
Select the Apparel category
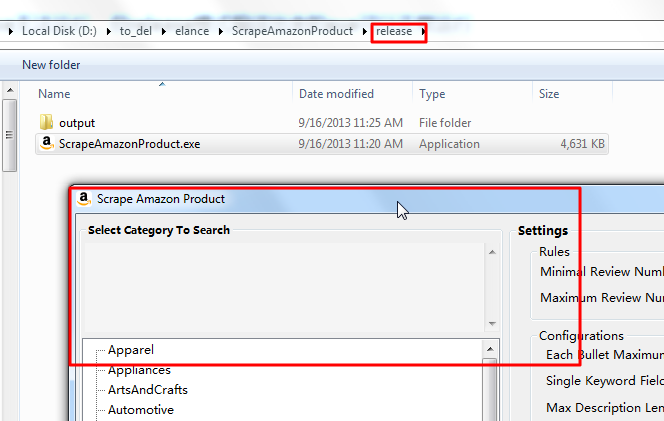(131, 350)
